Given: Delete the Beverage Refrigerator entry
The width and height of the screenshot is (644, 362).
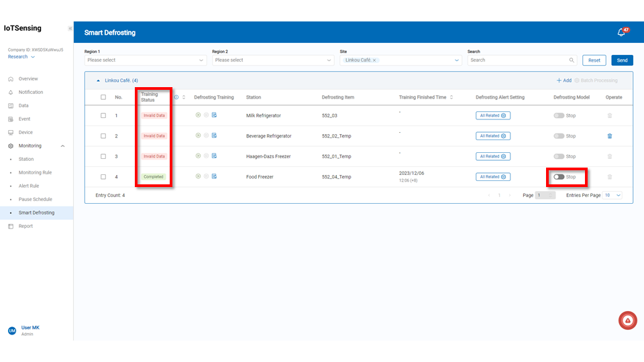Looking at the screenshot, I should [609, 136].
